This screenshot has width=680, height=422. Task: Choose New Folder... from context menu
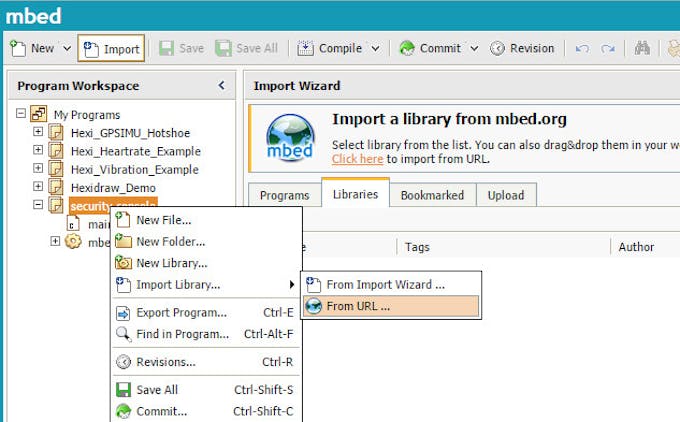coord(206,242)
